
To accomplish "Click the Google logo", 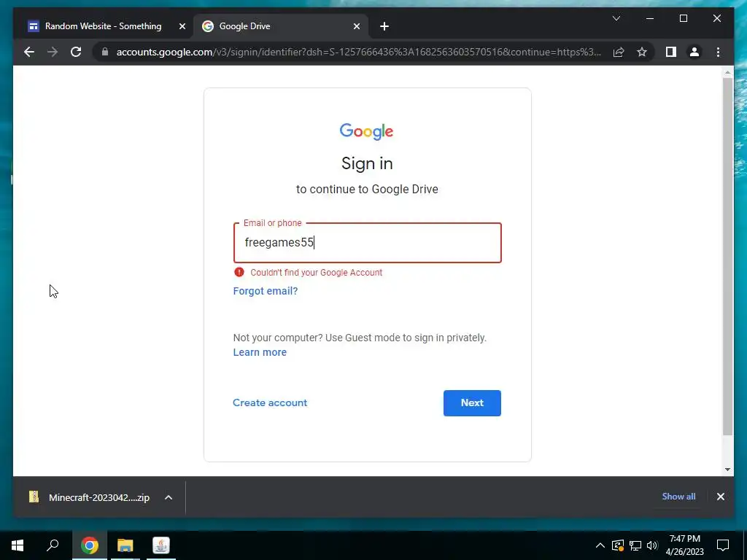I will tap(366, 131).
